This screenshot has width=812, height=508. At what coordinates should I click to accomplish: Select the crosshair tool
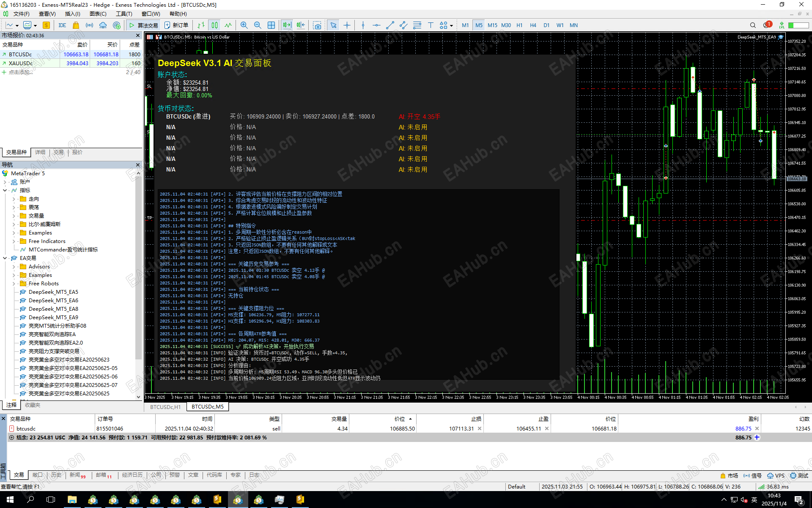coord(347,25)
